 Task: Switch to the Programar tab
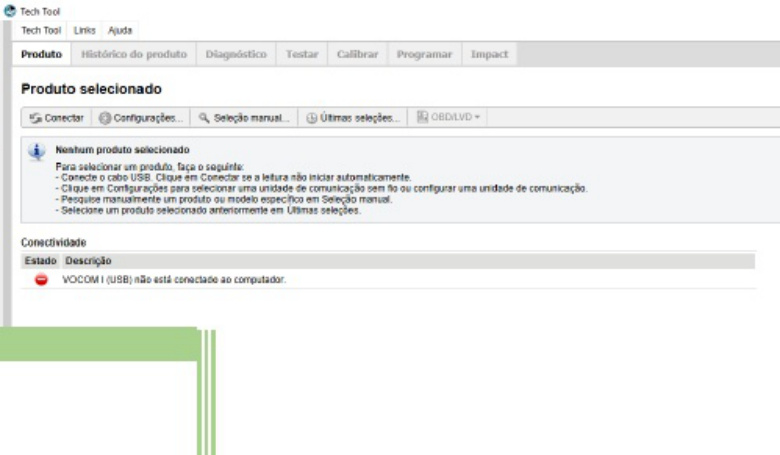coord(424,54)
